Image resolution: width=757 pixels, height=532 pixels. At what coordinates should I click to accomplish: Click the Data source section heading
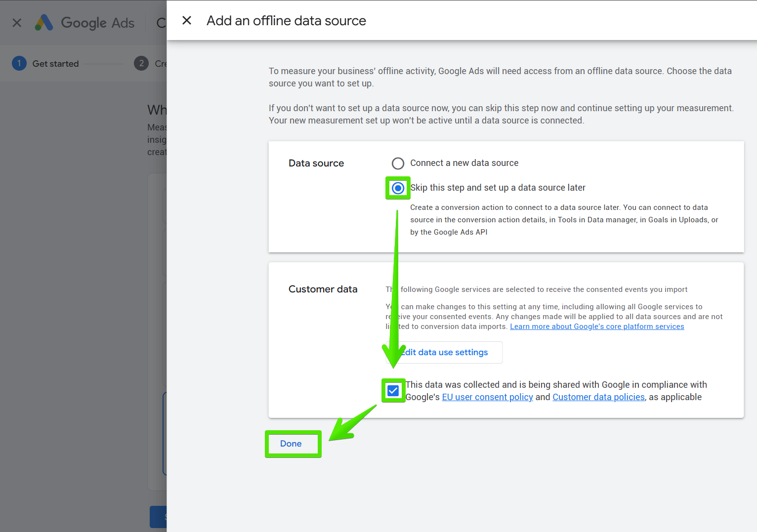(316, 164)
